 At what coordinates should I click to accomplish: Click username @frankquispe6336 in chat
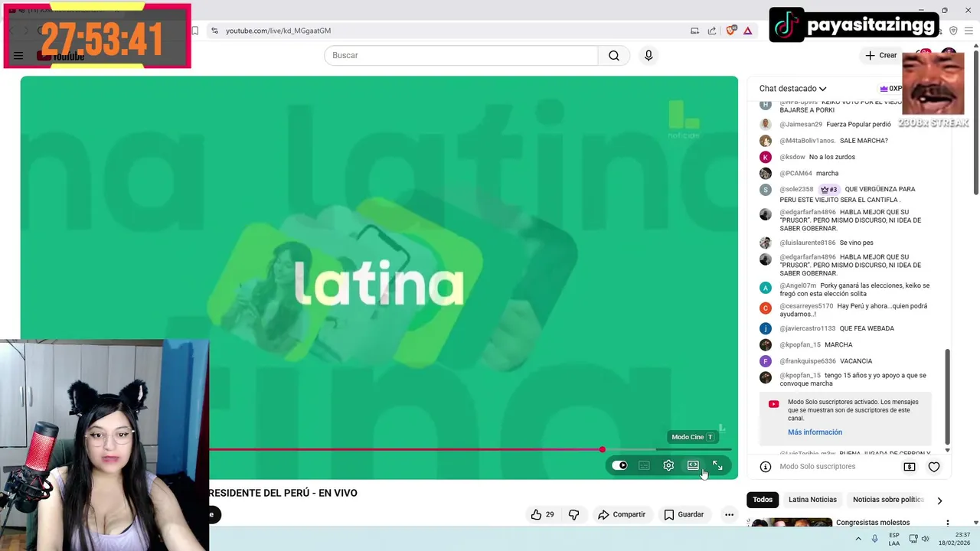808,361
